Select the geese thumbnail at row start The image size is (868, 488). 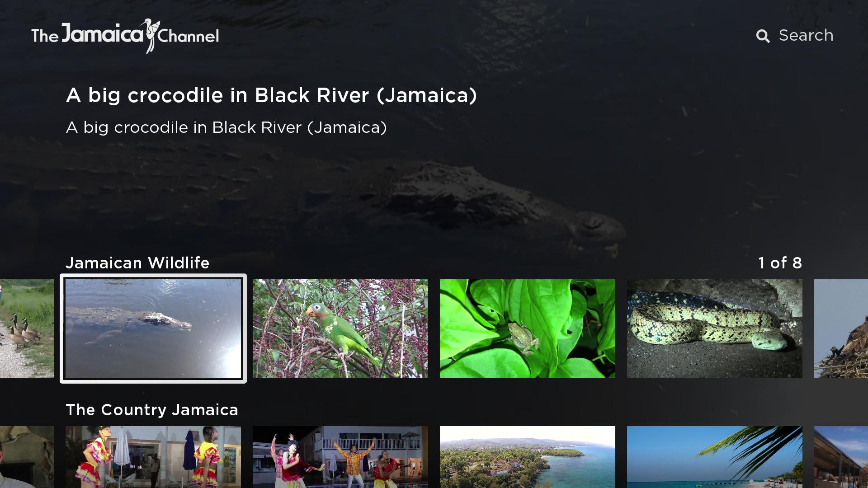point(27,328)
